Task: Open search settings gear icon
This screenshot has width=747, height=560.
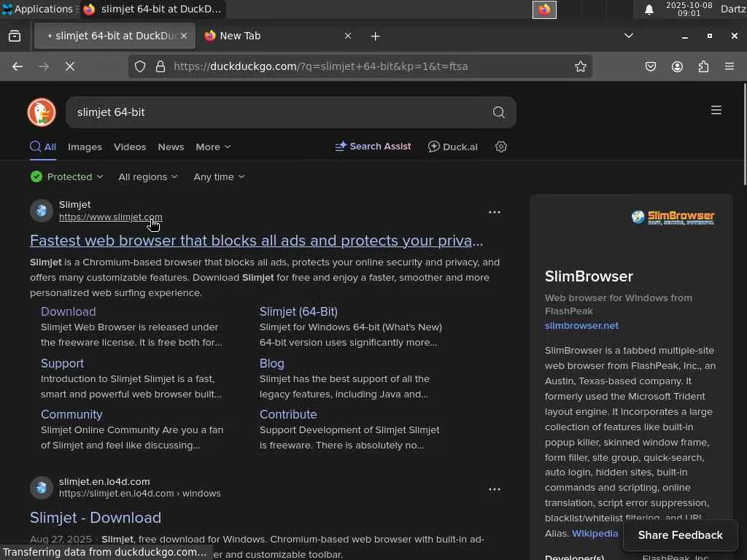Action: pos(500,147)
